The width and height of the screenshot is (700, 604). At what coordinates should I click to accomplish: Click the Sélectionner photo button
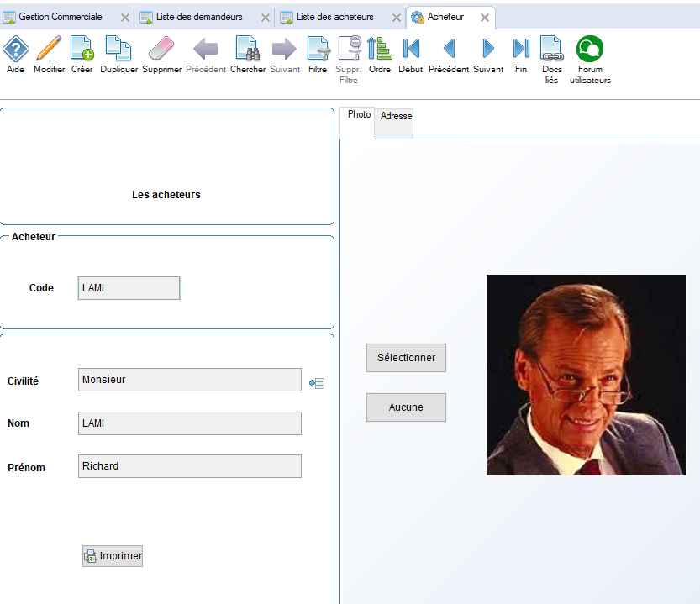coord(406,358)
